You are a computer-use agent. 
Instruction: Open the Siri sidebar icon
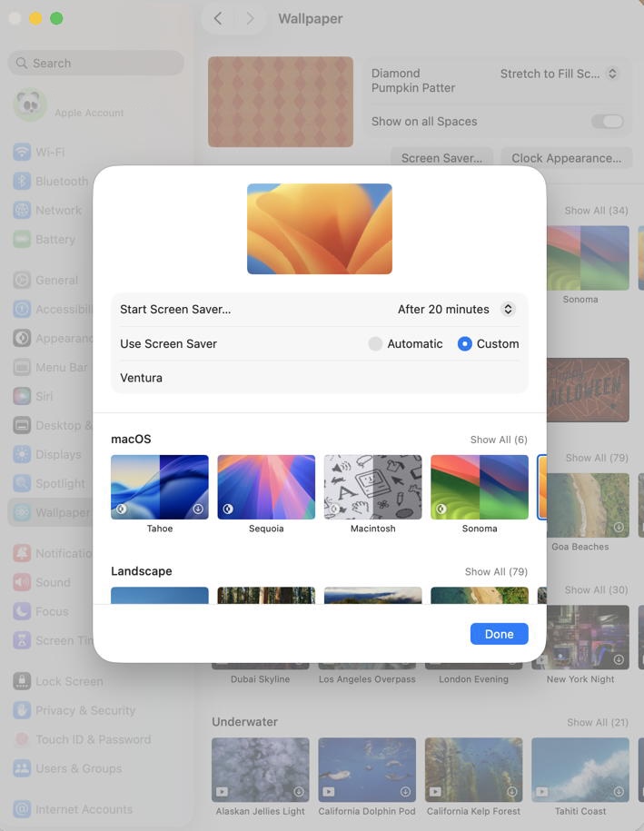point(22,396)
